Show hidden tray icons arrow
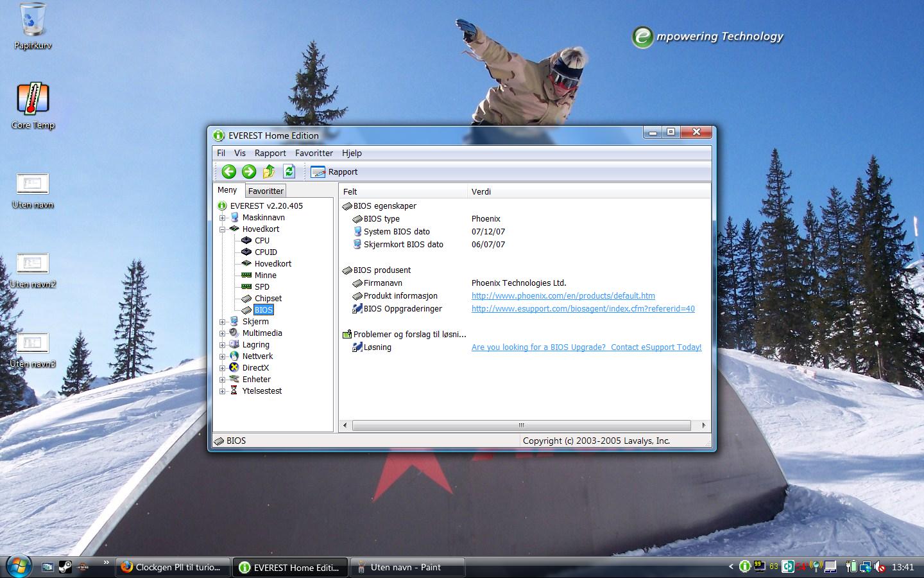Image resolution: width=924 pixels, height=578 pixels. click(x=731, y=566)
